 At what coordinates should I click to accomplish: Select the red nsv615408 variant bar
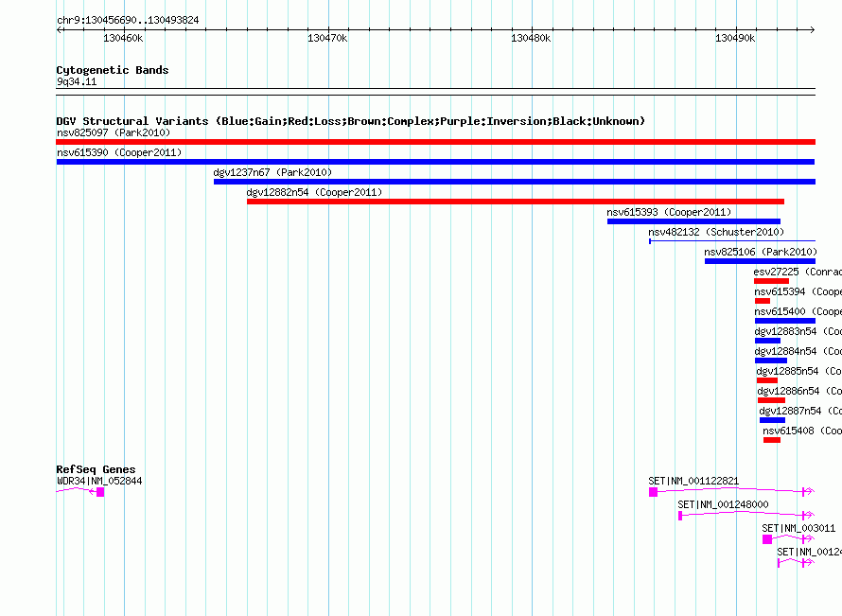(772, 440)
